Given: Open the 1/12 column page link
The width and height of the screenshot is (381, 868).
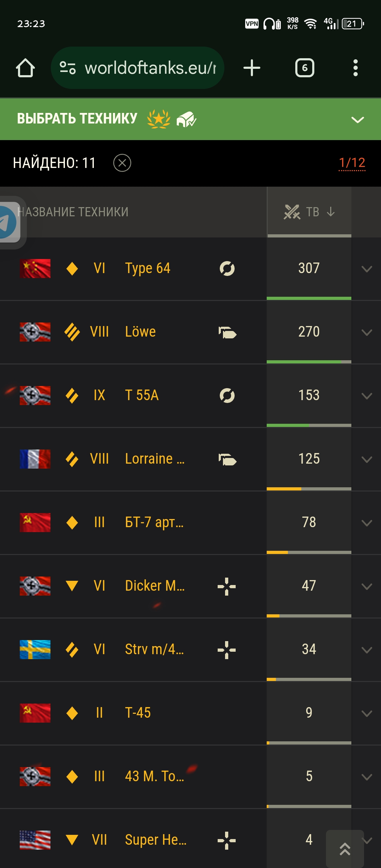Looking at the screenshot, I should pos(352,163).
